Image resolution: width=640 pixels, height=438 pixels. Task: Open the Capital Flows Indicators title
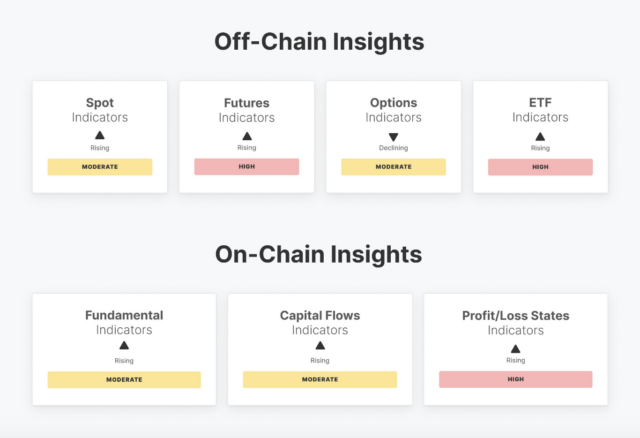click(320, 322)
